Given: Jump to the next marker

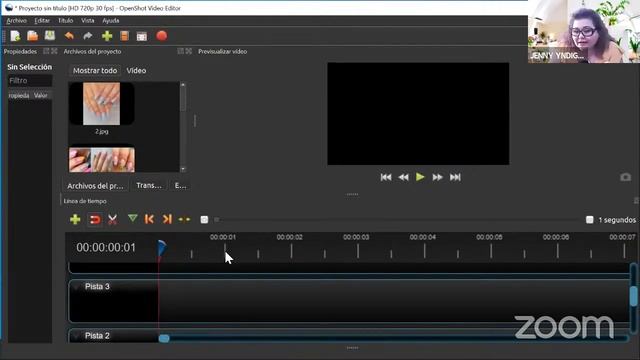Looking at the screenshot, I should pos(167,219).
